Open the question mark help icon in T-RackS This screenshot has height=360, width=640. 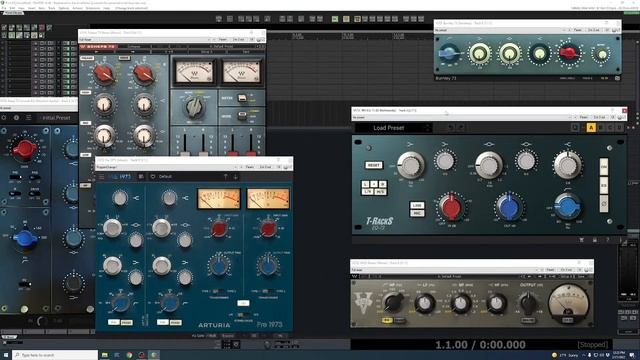[x=607, y=240]
